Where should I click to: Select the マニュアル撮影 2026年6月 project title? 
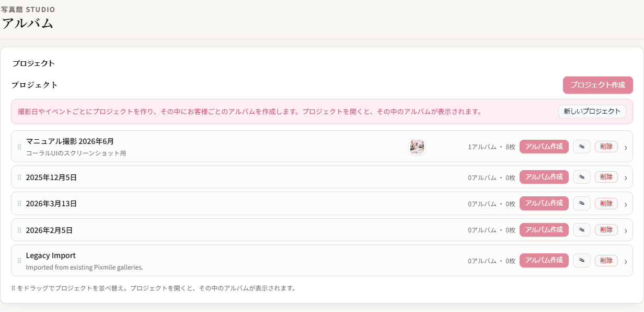click(x=70, y=141)
